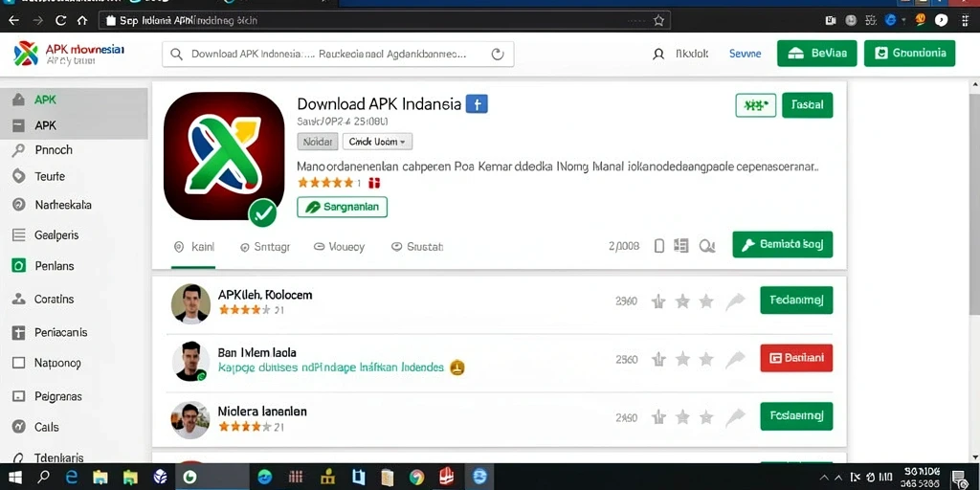Click the Coratins sidebar icon

[x=19, y=299]
